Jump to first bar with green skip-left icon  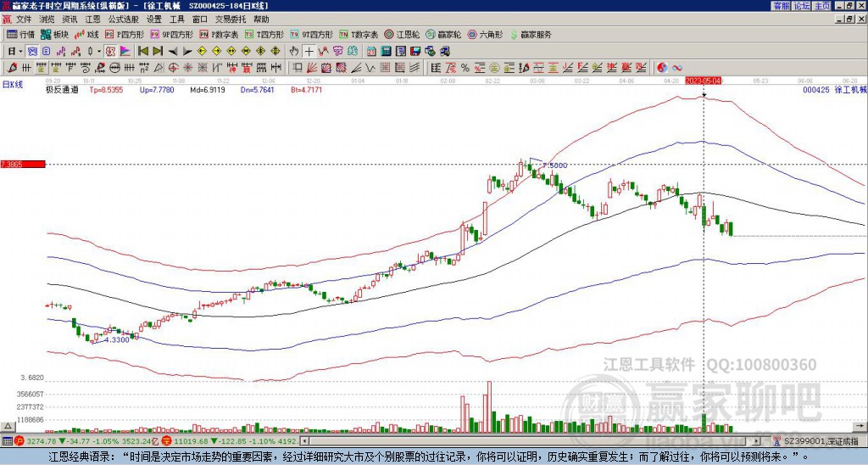[x=142, y=51]
